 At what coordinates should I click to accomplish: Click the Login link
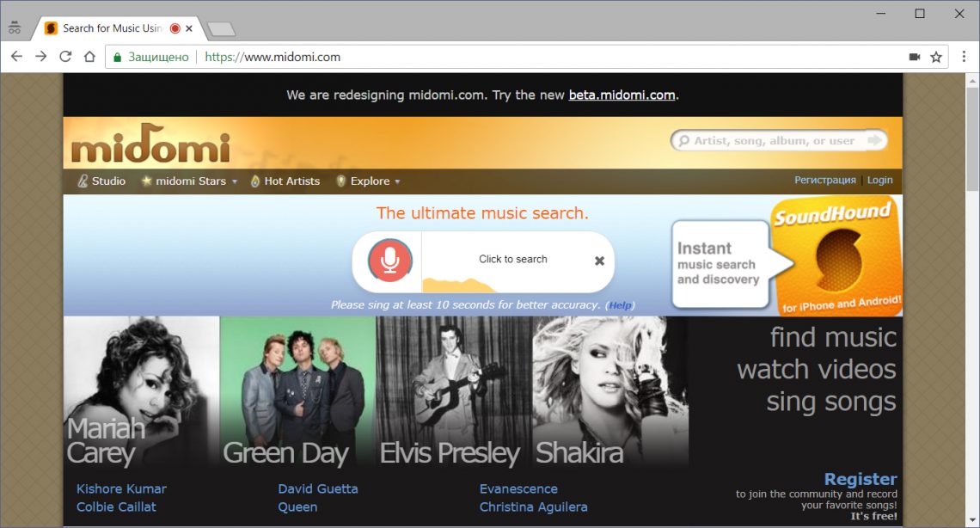pyautogui.click(x=879, y=181)
